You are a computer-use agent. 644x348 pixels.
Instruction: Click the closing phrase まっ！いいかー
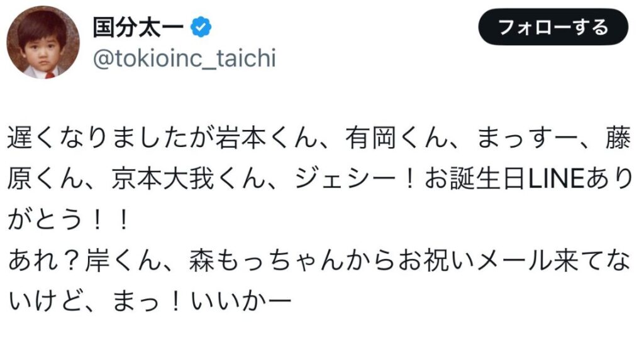(x=202, y=302)
